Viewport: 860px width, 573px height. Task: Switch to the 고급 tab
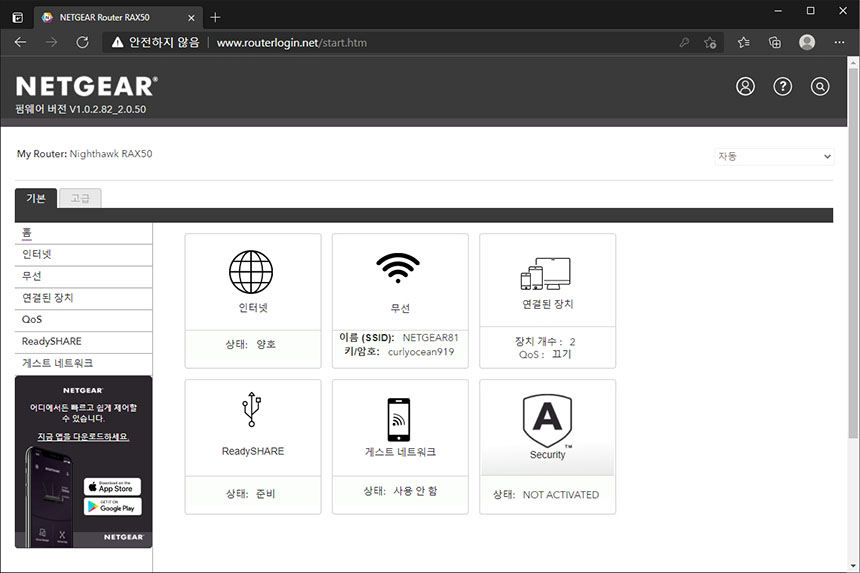80,198
